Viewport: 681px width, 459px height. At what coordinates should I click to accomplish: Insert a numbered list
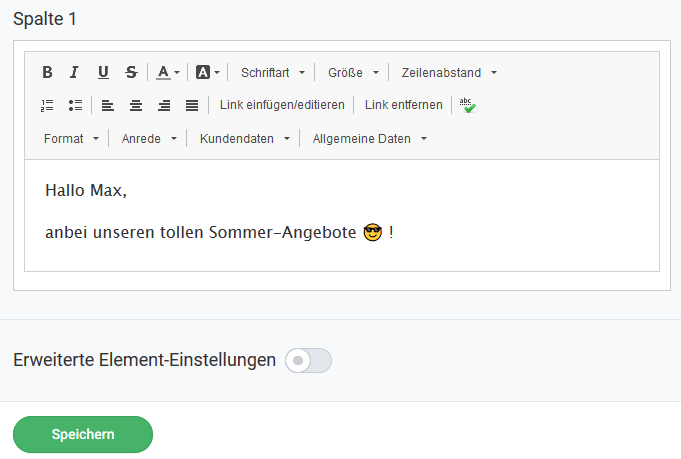point(47,105)
